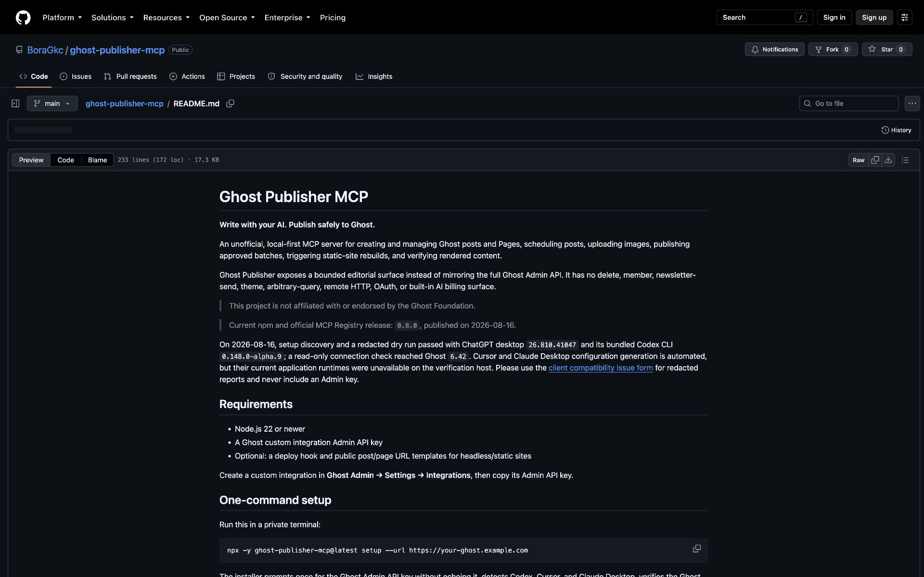Image resolution: width=924 pixels, height=577 pixels.
Task: Click the Sign in button
Action: pos(834,17)
